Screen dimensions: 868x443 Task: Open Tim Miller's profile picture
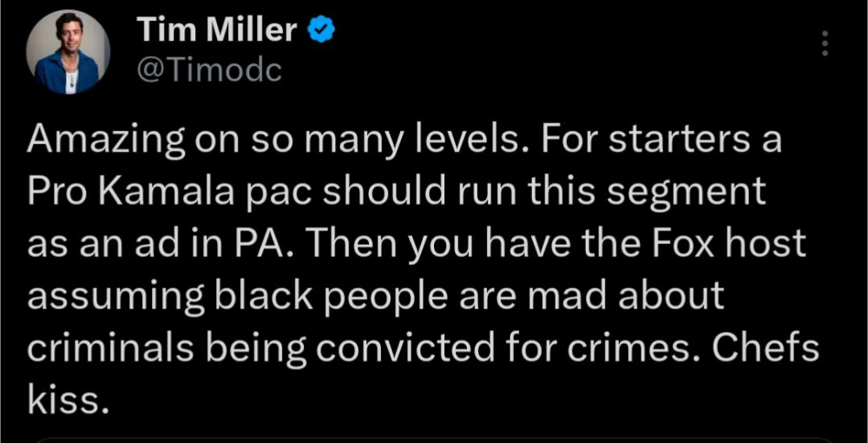pos(68,51)
